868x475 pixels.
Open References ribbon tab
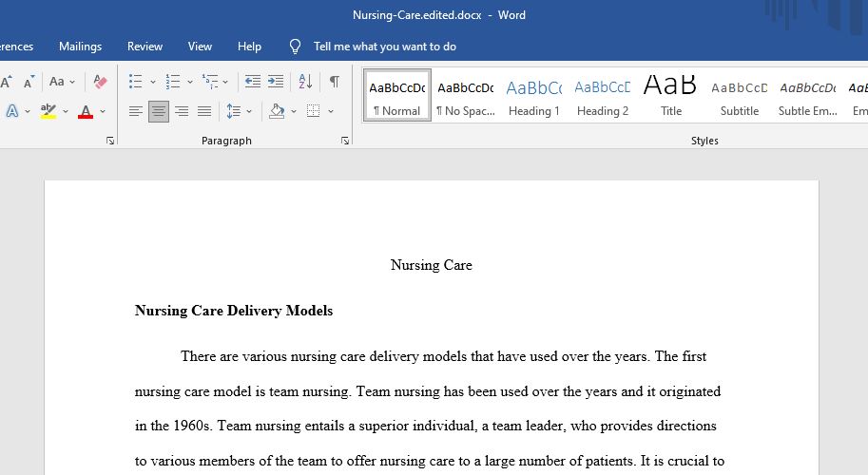point(16,47)
